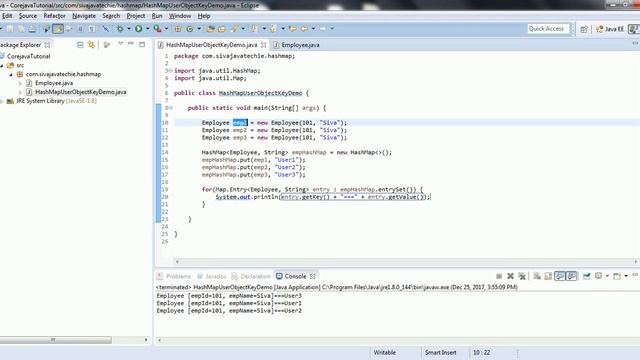Open Package Explorer view menu

coord(121,44)
